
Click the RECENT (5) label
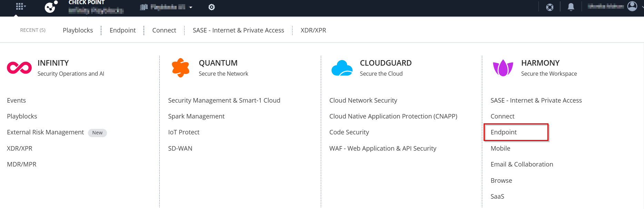pyautogui.click(x=33, y=30)
